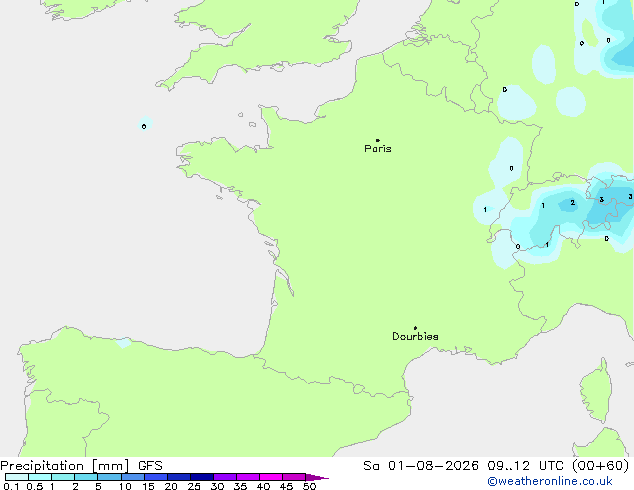Click the 'Precipitation [mm]' title text
Viewport: 634px width, 490px height.
(65, 466)
